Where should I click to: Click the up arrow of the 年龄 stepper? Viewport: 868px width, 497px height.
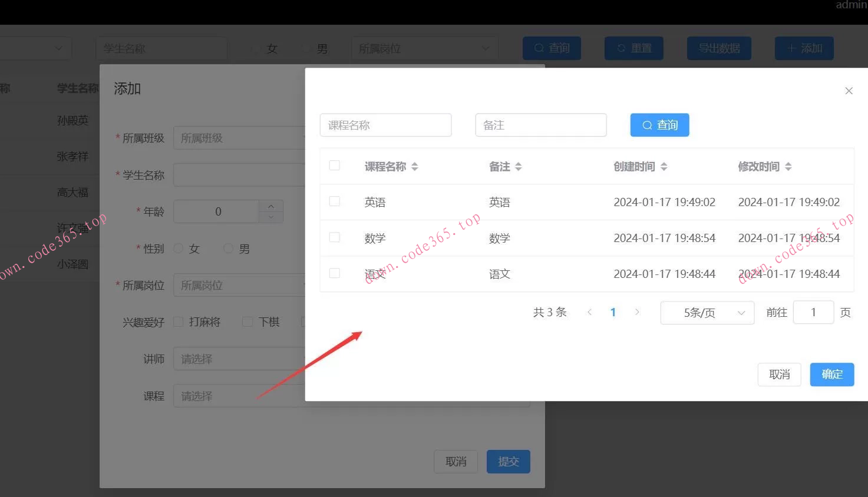[270, 206]
